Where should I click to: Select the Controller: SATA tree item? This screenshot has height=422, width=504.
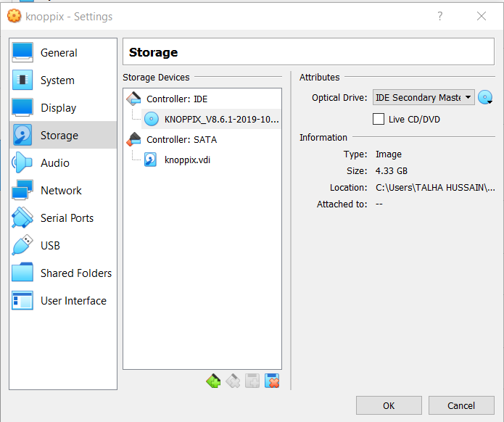(181, 139)
